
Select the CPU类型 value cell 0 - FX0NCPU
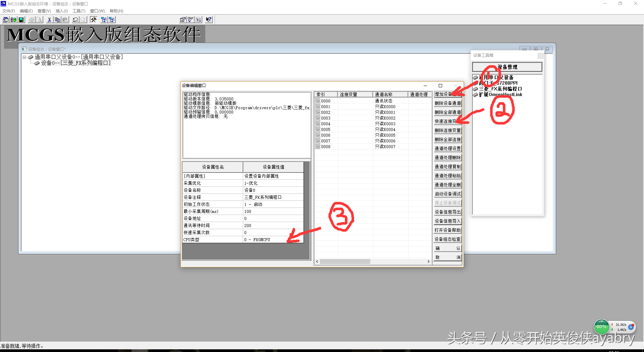pyautogui.click(x=273, y=240)
